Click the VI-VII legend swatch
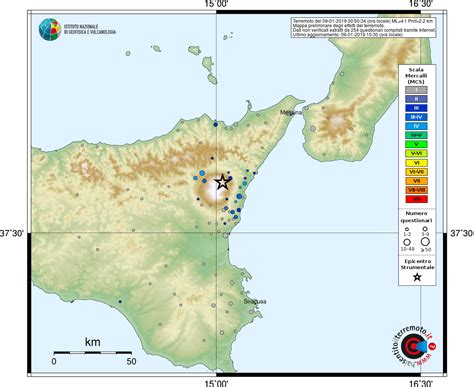 click(416, 172)
